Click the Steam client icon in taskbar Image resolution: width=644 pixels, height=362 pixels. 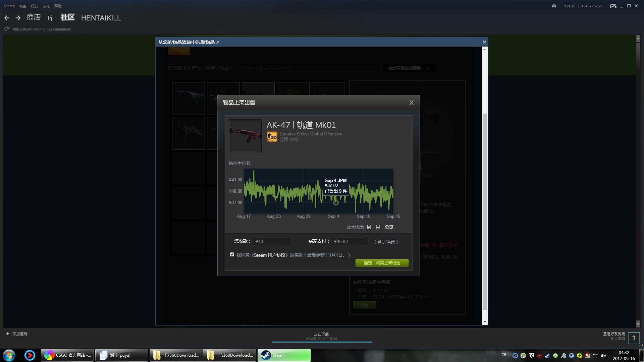(x=283, y=355)
